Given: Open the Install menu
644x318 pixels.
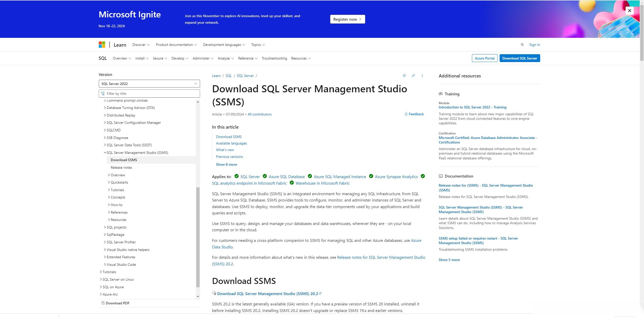Looking at the screenshot, I should pyautogui.click(x=142, y=58).
